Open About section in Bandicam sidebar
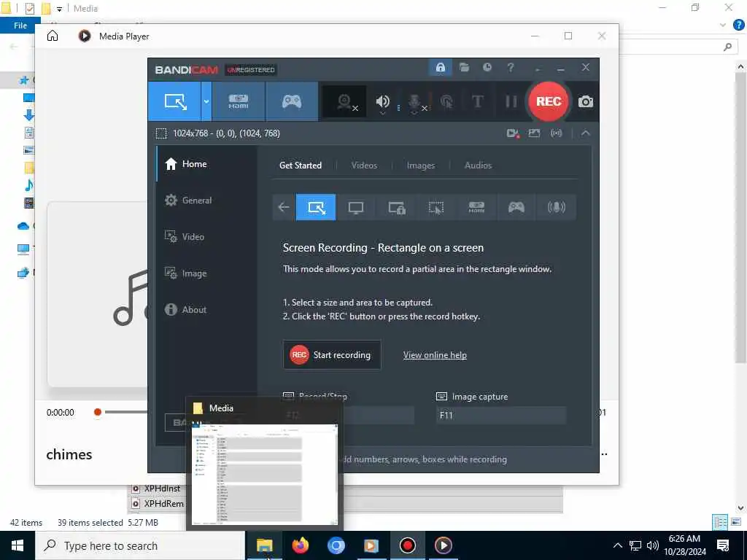Viewport: 747px width, 560px height. pos(206,309)
